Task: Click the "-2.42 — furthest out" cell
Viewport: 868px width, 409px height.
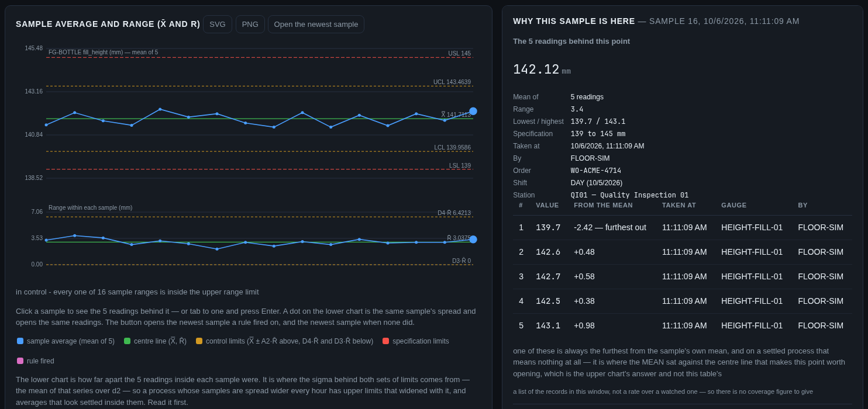Action: coord(610,227)
